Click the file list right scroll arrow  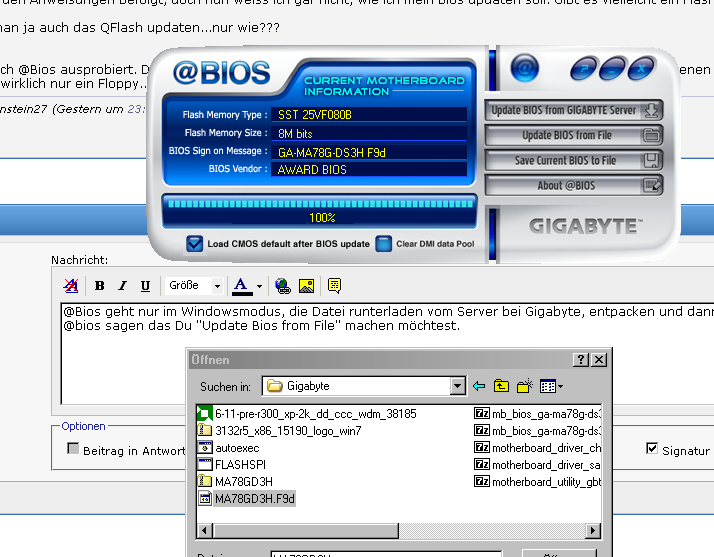pyautogui.click(x=592, y=530)
